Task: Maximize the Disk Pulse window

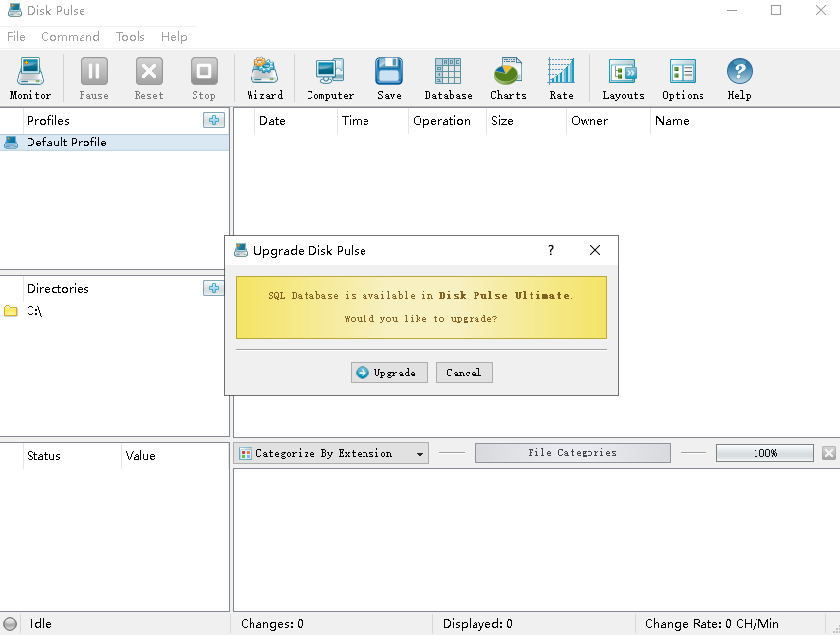Action: tap(776, 10)
